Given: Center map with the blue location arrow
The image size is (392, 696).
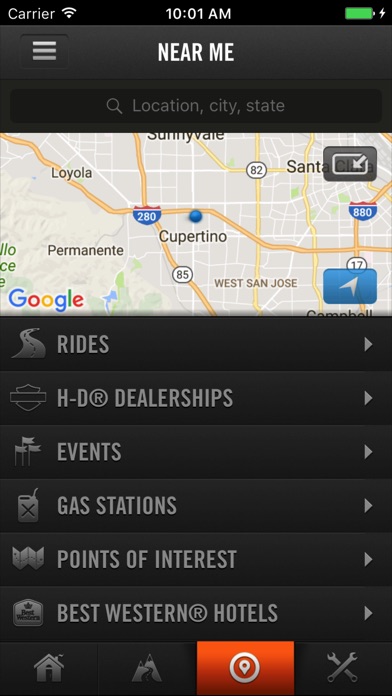Looking at the screenshot, I should (350, 286).
